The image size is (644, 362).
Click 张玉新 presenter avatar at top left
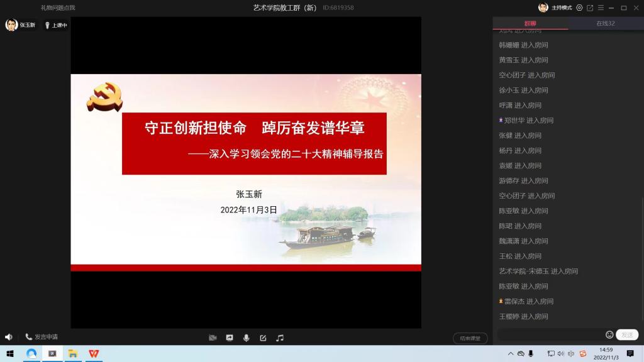[11, 25]
